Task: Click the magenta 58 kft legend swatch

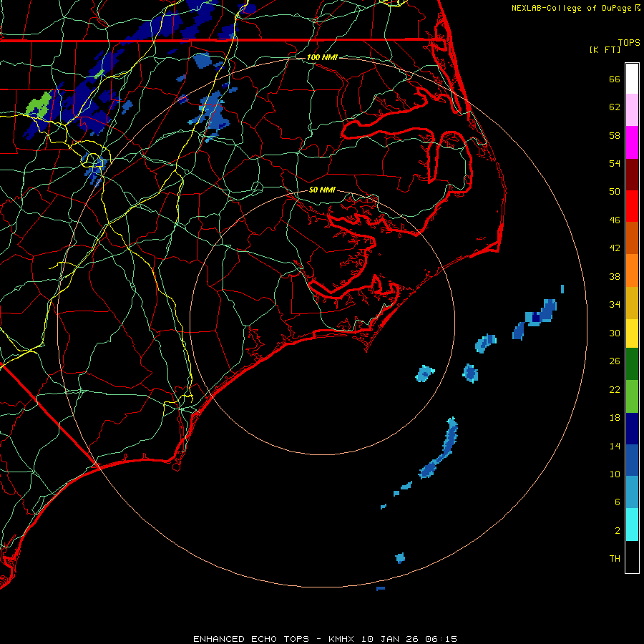Action: point(632,142)
